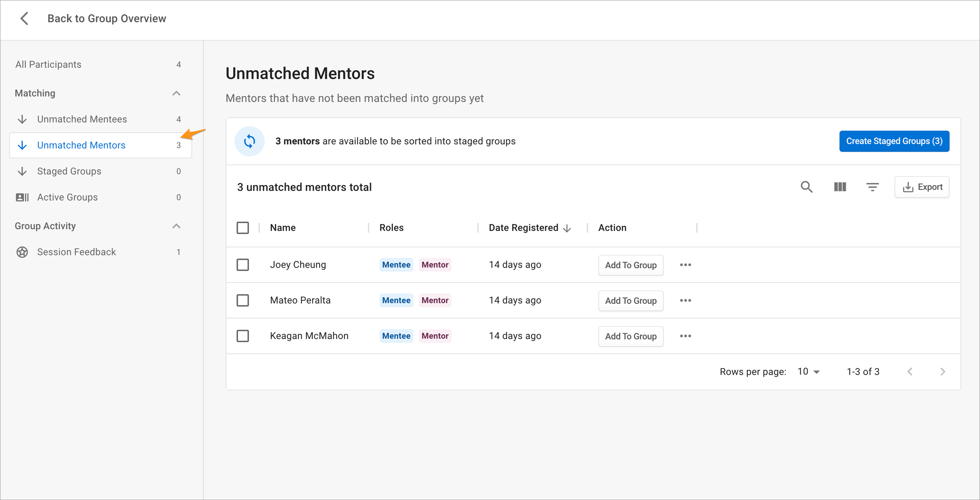Screen dimensions: 980x500
Task: Open Staged Groups in sidebar
Action: coord(101,171)
